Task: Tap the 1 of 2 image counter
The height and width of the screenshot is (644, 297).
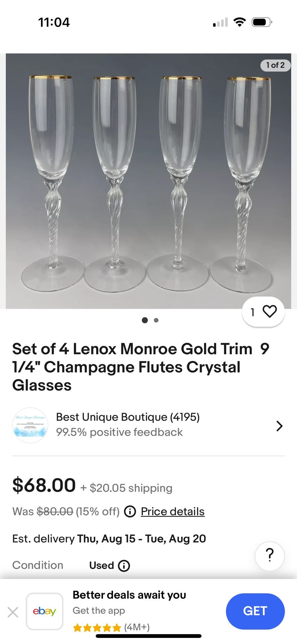Action: tap(275, 65)
